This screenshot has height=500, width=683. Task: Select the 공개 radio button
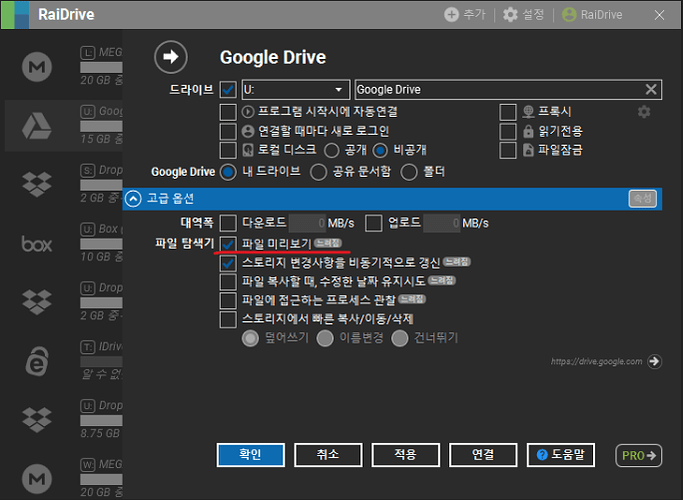tap(331, 151)
